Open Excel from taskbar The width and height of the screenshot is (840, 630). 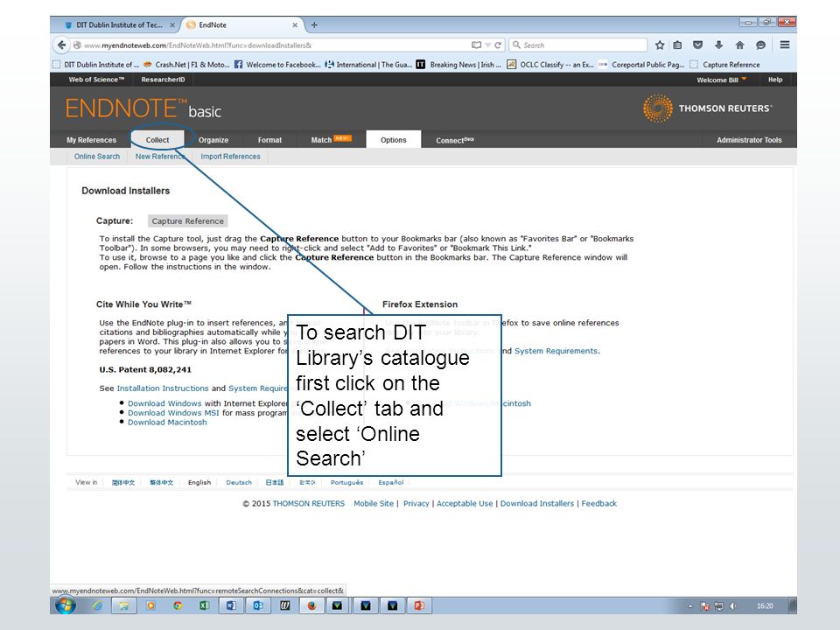click(204, 605)
